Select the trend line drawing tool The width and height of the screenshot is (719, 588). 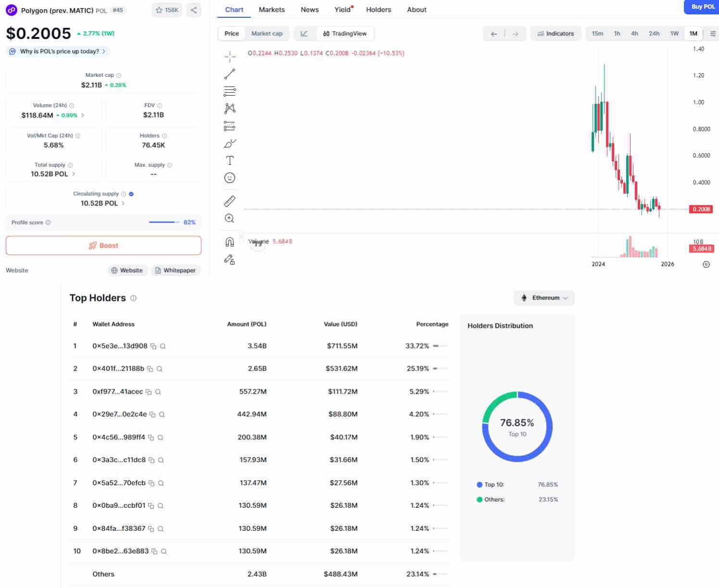230,74
